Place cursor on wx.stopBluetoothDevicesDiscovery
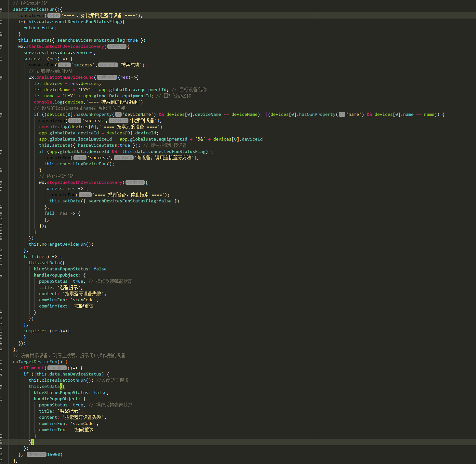This screenshot has width=476, height=464. pos(84,183)
